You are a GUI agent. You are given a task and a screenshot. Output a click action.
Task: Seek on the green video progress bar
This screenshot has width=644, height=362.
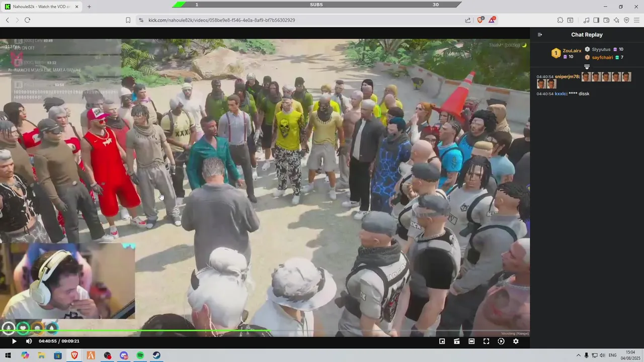[x=265, y=331]
